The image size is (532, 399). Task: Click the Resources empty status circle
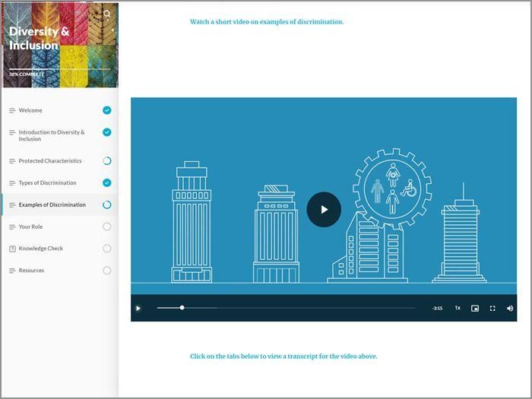click(x=107, y=271)
